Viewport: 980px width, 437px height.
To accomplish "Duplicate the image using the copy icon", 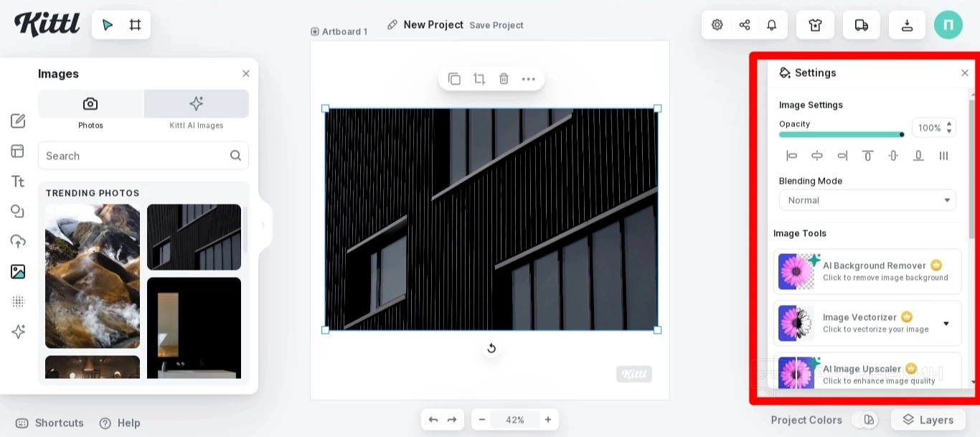I will 454,79.
